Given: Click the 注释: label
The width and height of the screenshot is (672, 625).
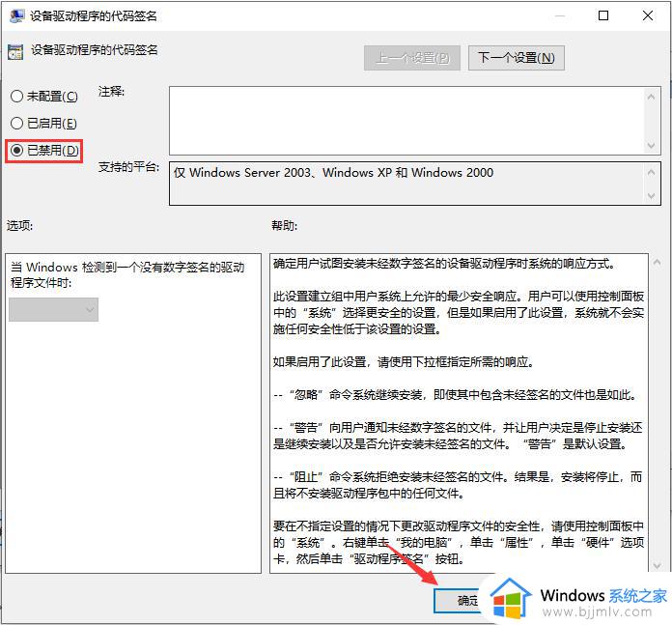Looking at the screenshot, I should 111,92.
